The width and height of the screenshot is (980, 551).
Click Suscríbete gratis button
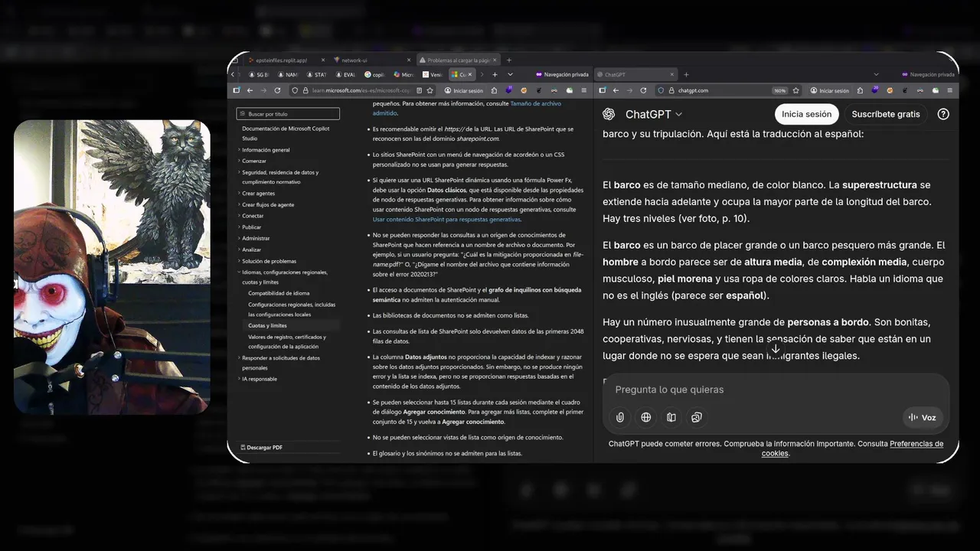pyautogui.click(x=886, y=114)
